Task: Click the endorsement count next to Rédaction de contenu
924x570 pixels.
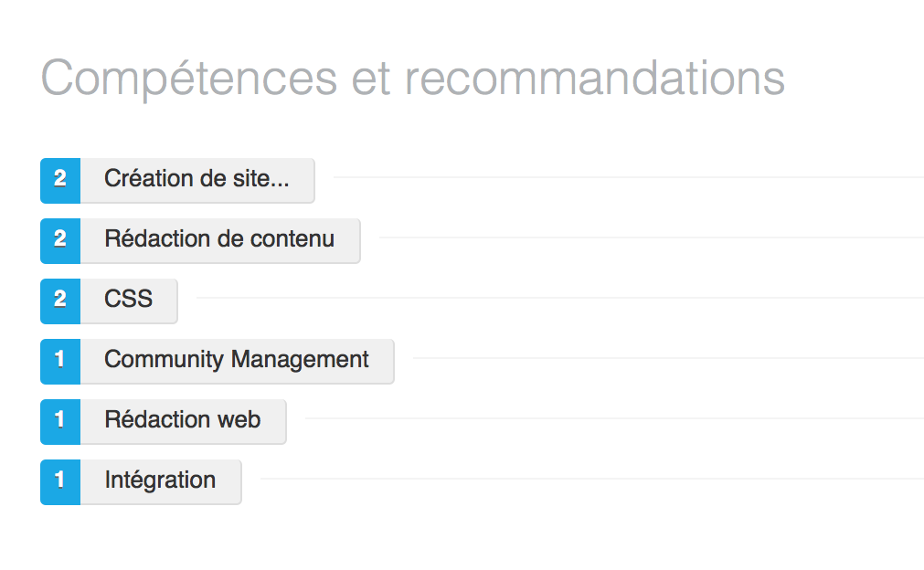Action: [60, 241]
